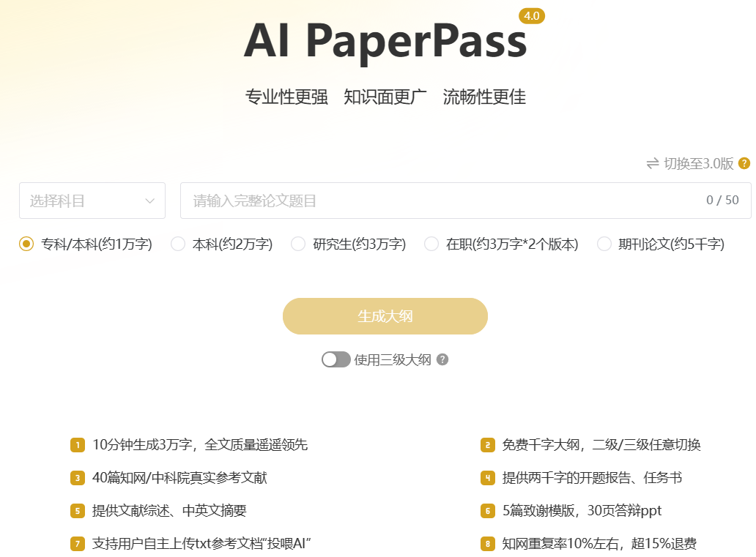Open the 选择科目 subject dropdown
The height and width of the screenshot is (557, 756).
[92, 201]
